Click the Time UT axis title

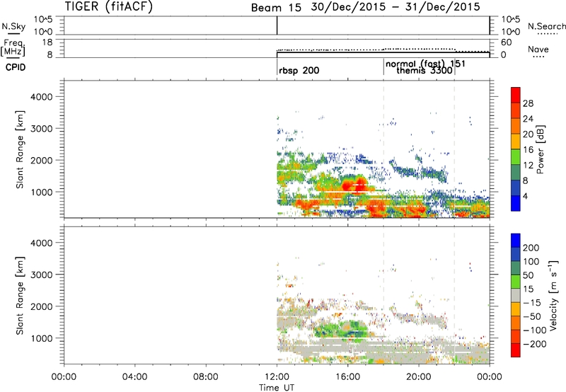tap(277, 388)
